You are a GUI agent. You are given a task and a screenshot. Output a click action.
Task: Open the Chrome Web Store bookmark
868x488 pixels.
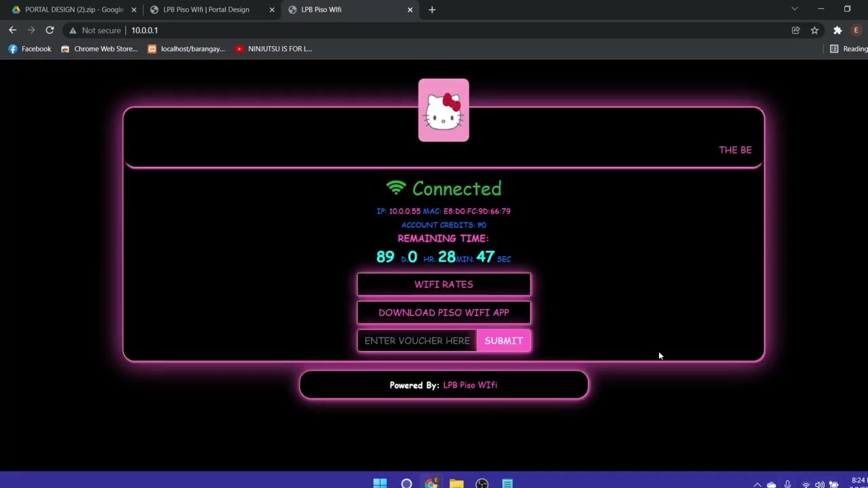pos(99,49)
